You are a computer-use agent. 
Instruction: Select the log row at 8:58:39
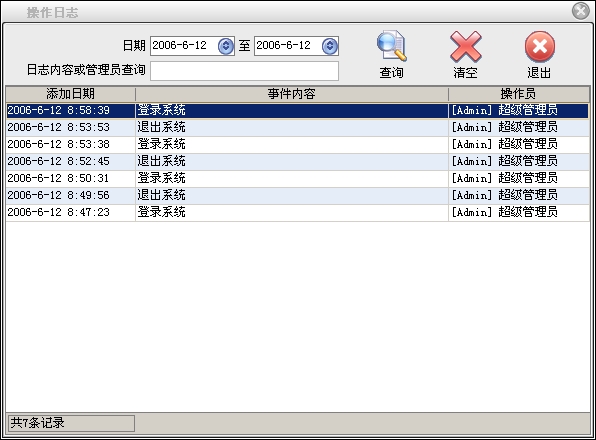click(x=298, y=111)
